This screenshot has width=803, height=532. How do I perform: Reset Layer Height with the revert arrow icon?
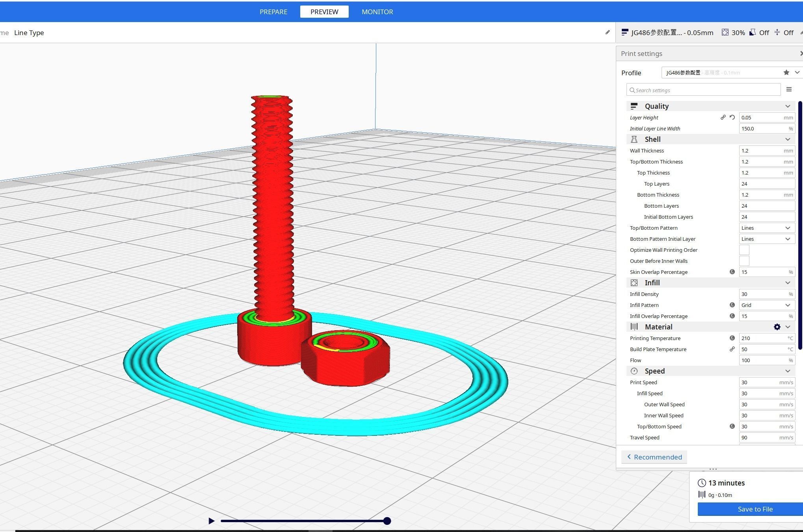click(x=732, y=117)
